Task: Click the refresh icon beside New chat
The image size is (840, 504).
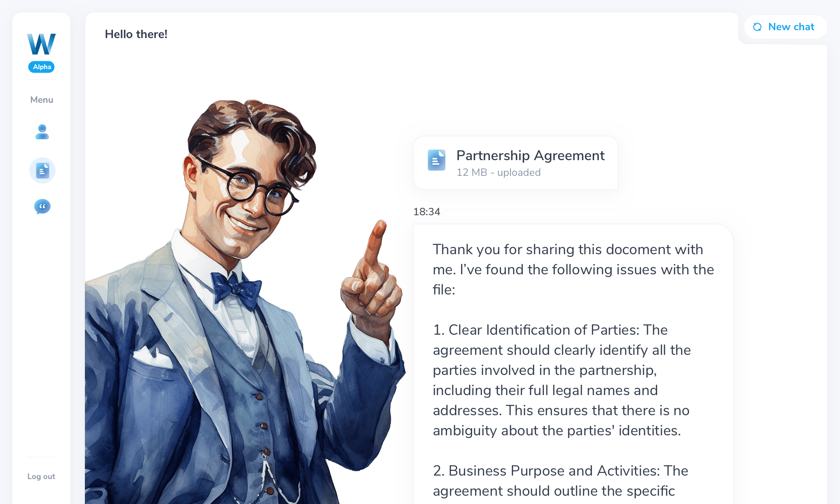Action: (757, 27)
